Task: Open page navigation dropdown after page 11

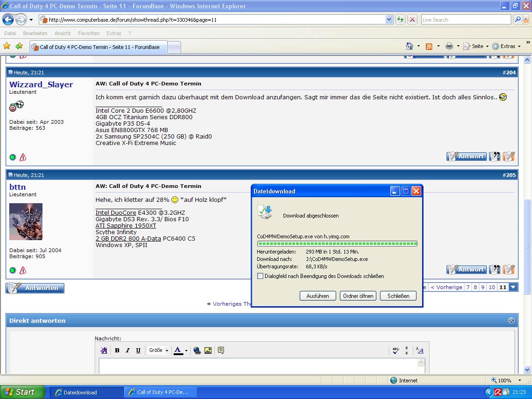Action: [514, 287]
